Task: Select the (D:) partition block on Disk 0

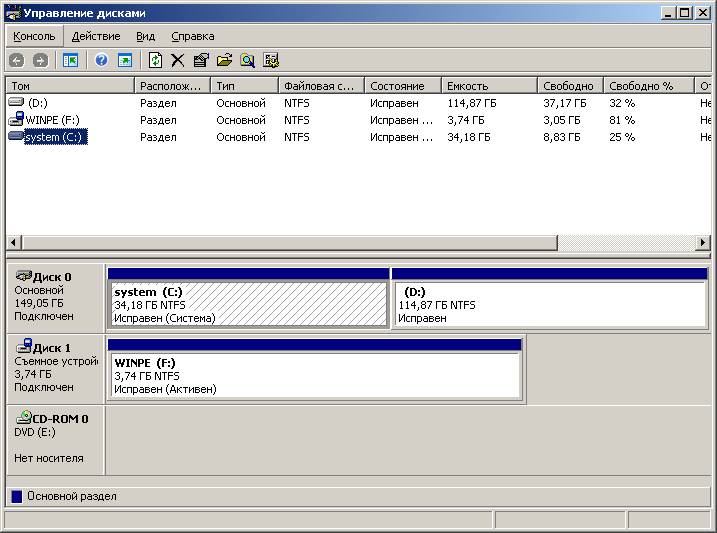Action: click(549, 304)
